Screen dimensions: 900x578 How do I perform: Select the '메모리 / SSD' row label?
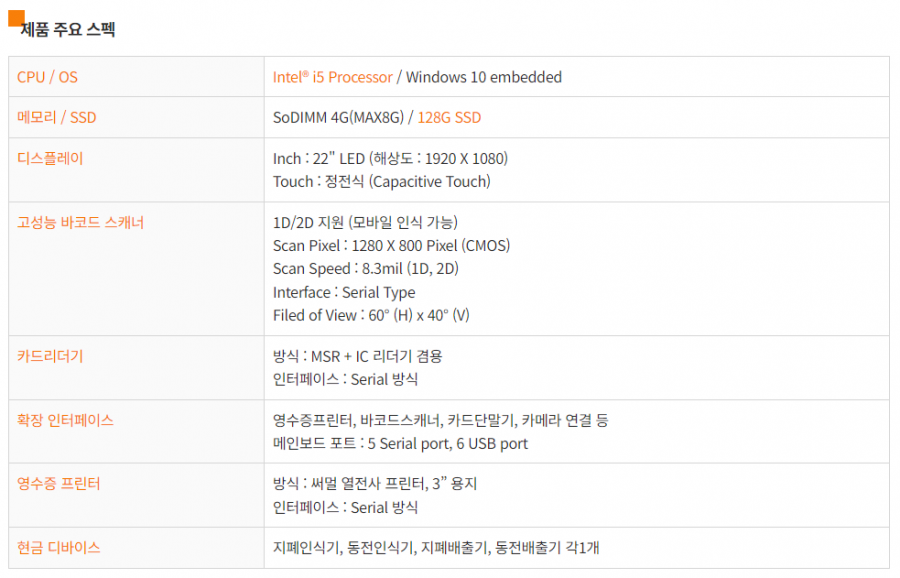click(57, 117)
